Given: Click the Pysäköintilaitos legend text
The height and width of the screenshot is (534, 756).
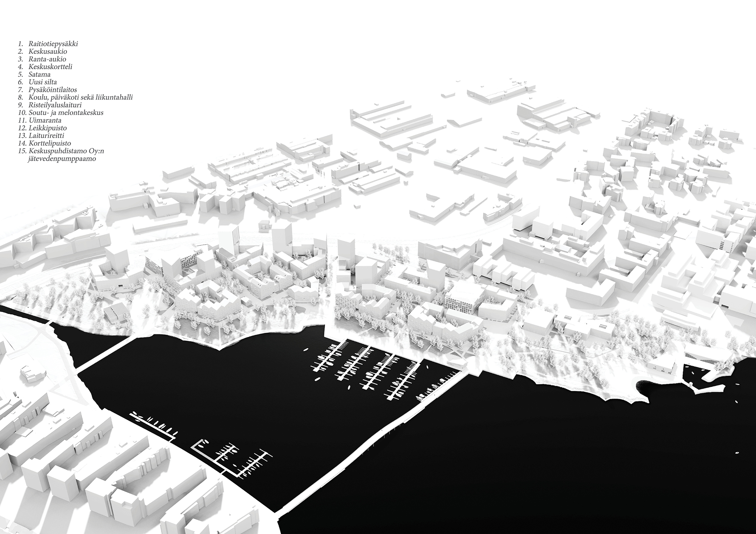Looking at the screenshot, I should click(x=53, y=90).
